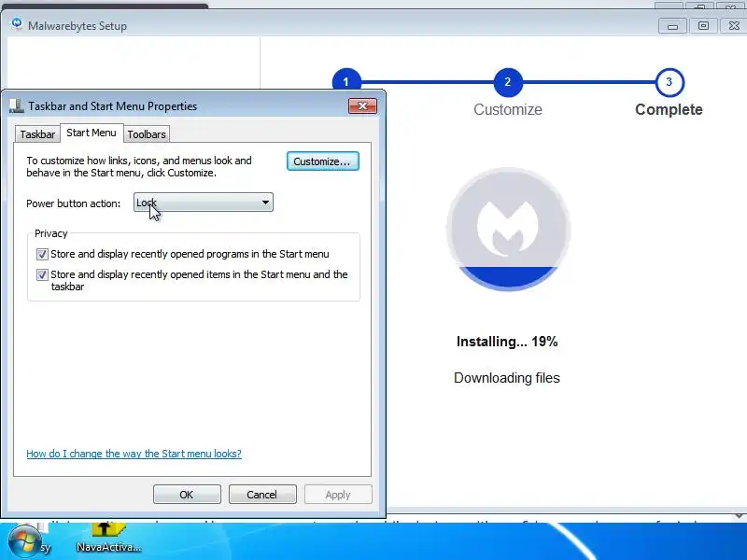
Task: Toggle storing recently opened programs
Action: click(x=42, y=254)
